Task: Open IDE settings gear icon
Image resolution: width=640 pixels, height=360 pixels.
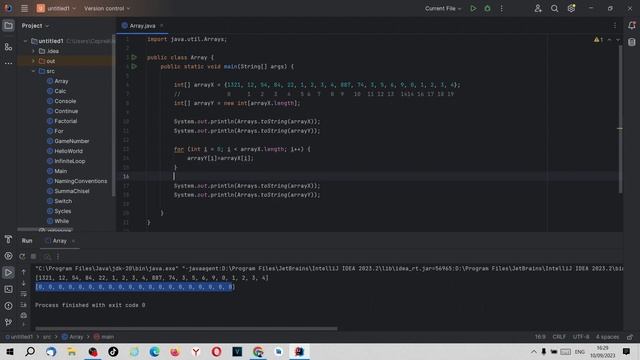Action: (571, 8)
